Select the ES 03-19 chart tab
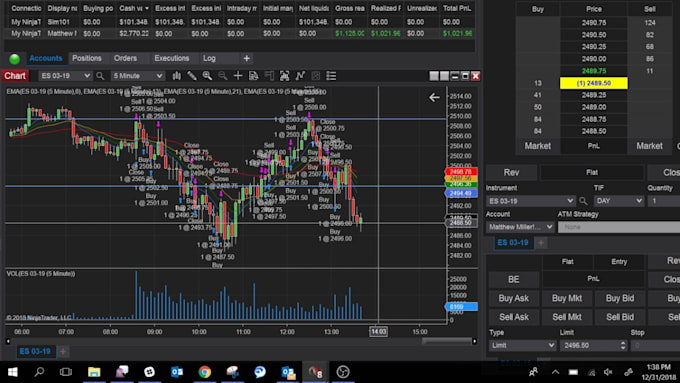Viewport: 680px width, 383px height. (35, 351)
